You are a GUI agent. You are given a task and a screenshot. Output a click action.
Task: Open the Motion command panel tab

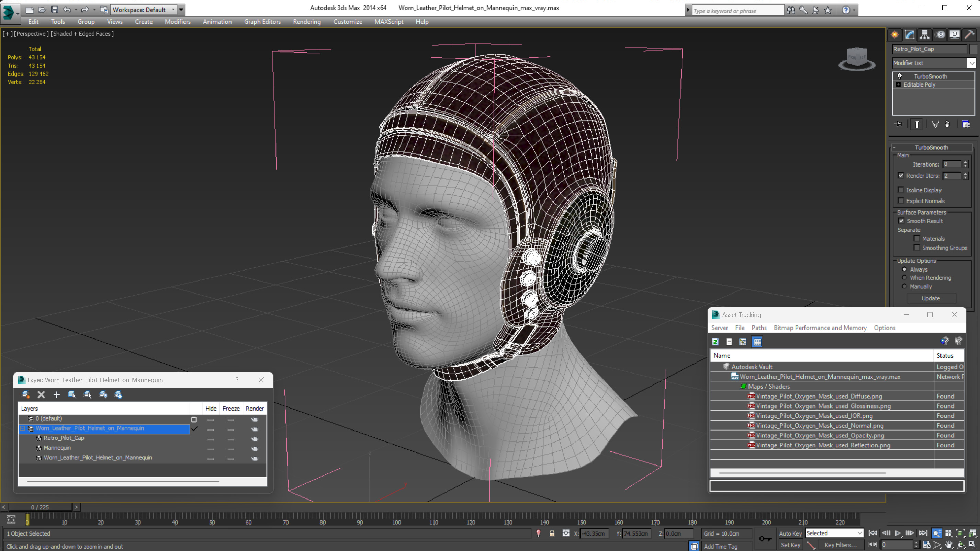pos(940,35)
